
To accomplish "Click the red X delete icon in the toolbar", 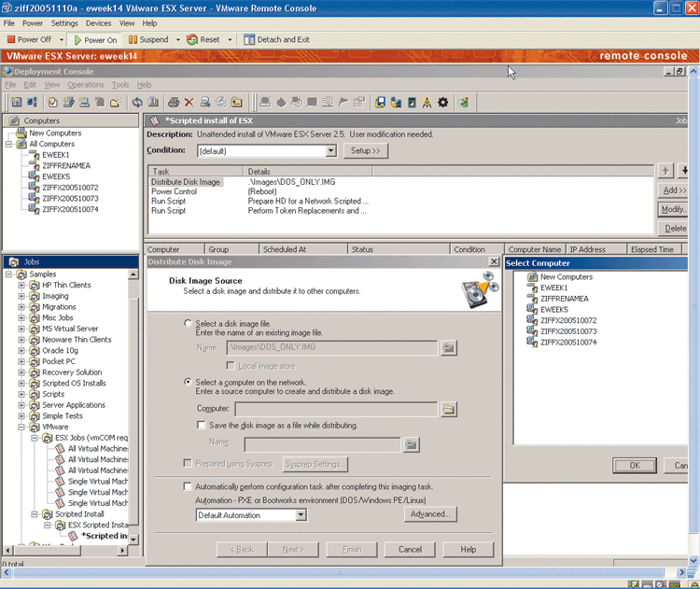I will (189, 103).
